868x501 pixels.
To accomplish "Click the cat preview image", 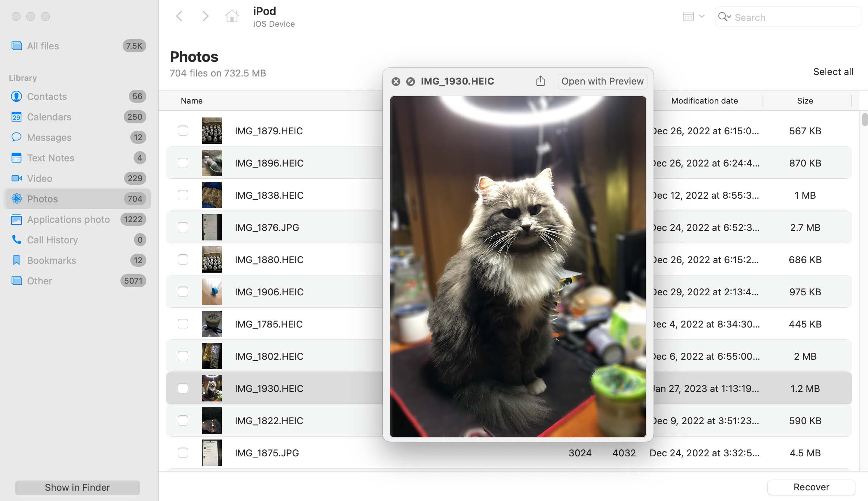I will point(518,266).
